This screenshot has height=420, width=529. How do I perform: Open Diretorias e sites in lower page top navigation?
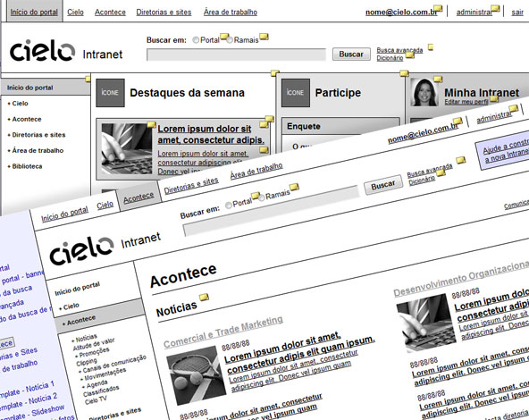click(191, 186)
